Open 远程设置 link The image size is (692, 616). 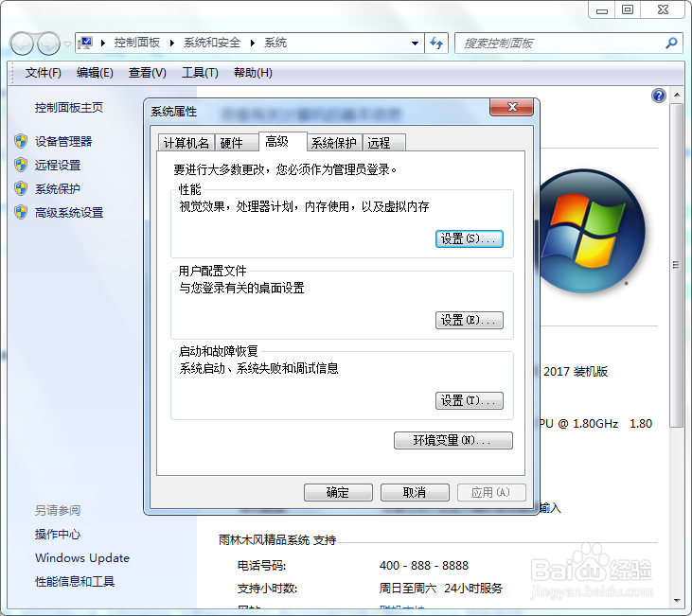(58, 165)
